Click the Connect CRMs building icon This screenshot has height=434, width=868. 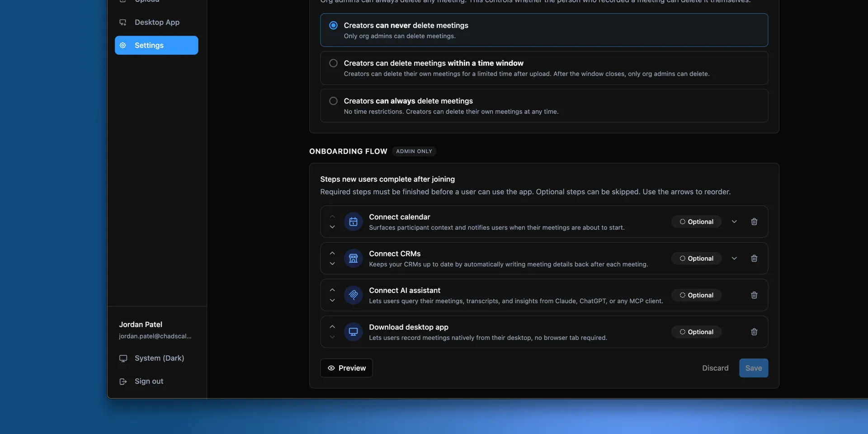(353, 258)
